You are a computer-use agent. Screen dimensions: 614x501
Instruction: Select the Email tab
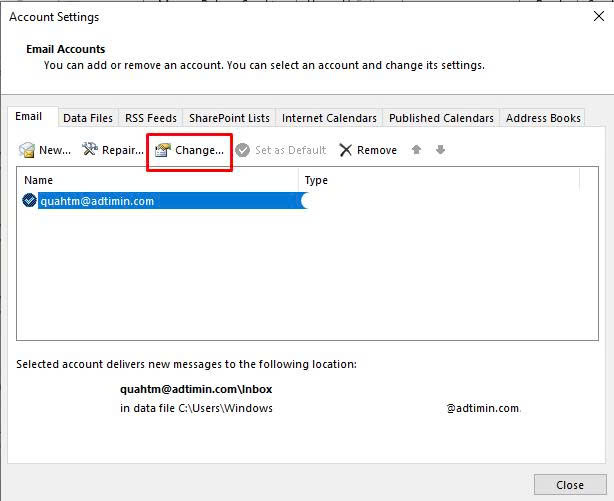pyautogui.click(x=29, y=117)
